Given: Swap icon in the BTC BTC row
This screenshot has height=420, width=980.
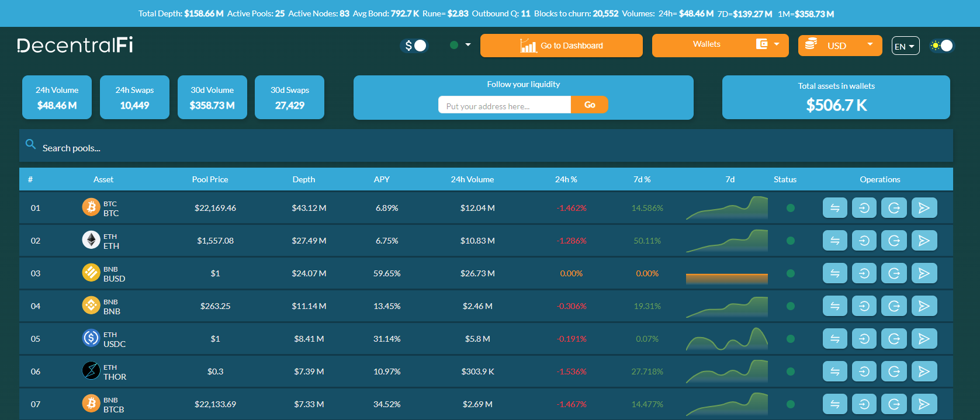Looking at the screenshot, I should [x=835, y=208].
